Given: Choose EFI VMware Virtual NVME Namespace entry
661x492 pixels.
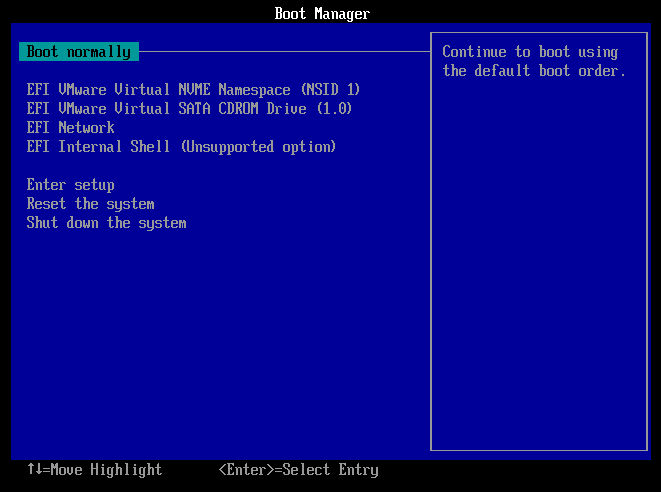Looking at the screenshot, I should tap(193, 90).
